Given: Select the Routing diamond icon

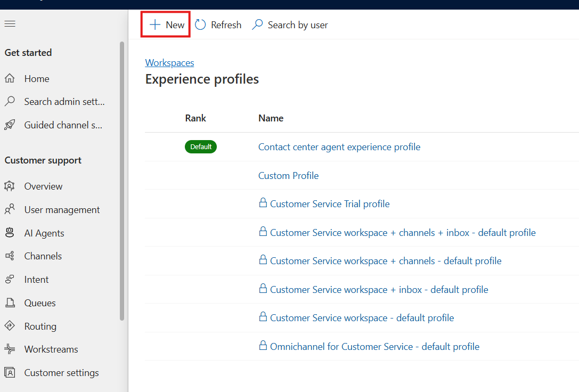Looking at the screenshot, I should 11,326.
